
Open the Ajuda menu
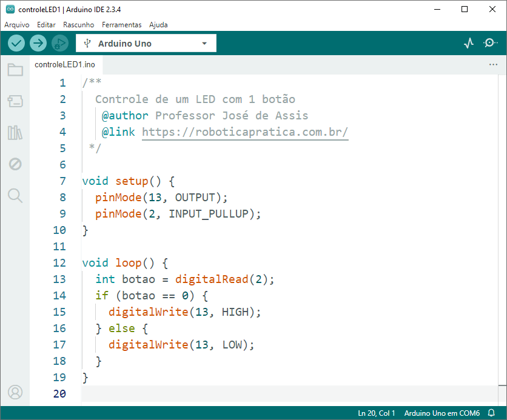tap(158, 25)
